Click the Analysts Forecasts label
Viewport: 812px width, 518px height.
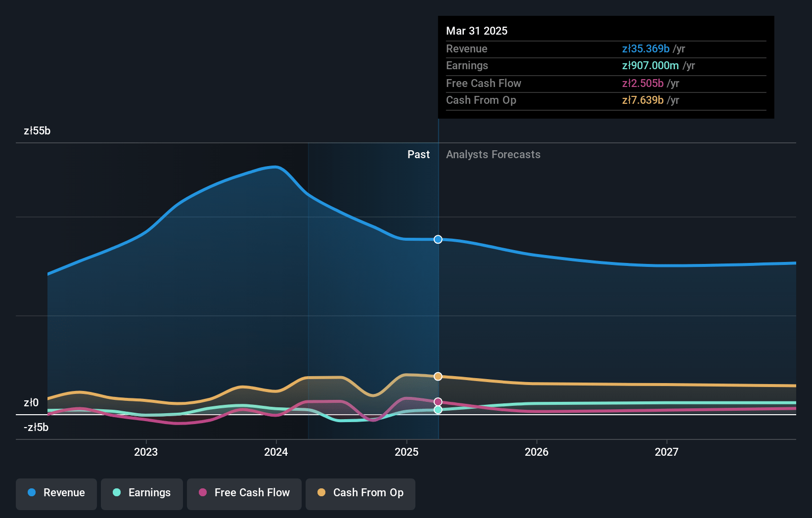493,155
